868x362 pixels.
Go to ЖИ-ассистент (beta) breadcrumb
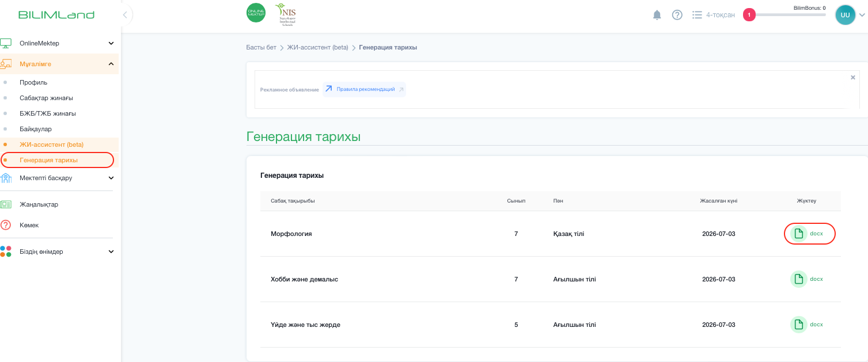pyautogui.click(x=318, y=47)
